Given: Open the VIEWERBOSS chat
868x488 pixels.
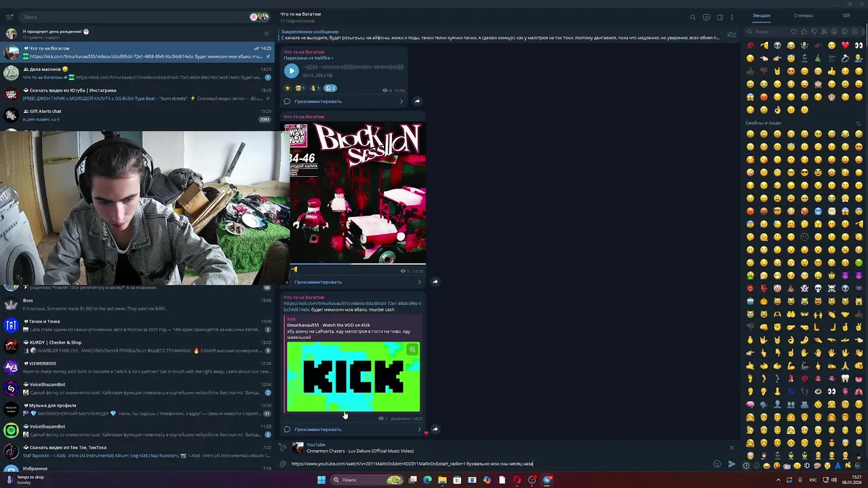Looking at the screenshot, I should 138,367.
